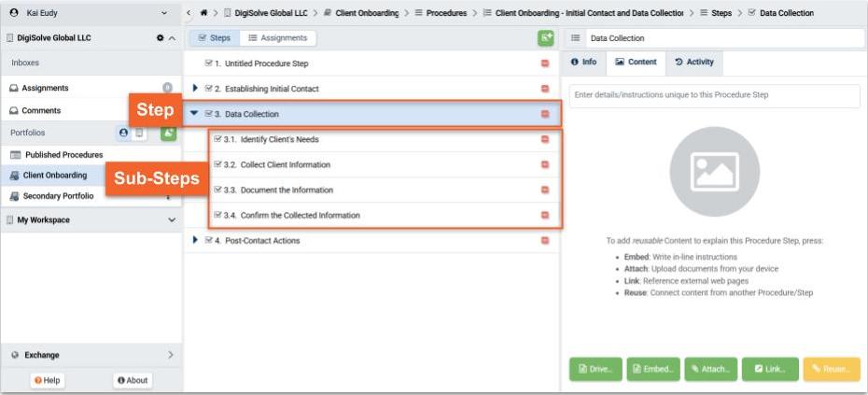This screenshot has width=868, height=395.
Task: Remove the Untitled Procedure Step
Action: click(545, 63)
